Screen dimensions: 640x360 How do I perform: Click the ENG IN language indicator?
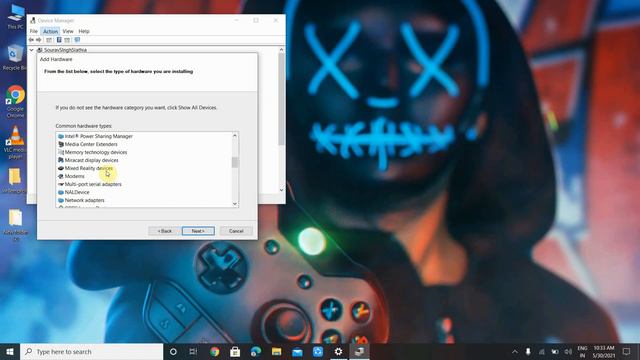tap(582, 352)
